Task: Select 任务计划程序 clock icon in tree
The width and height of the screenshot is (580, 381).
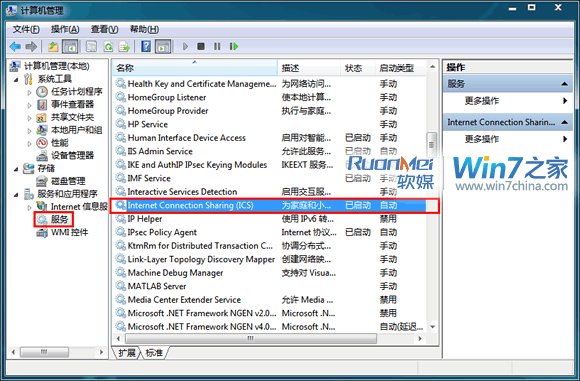Action: pos(42,92)
